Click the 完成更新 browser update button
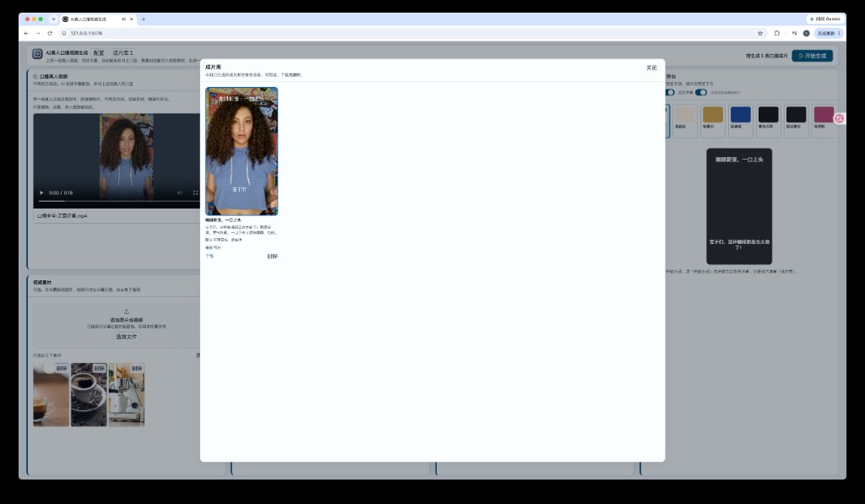865x504 pixels. [828, 34]
